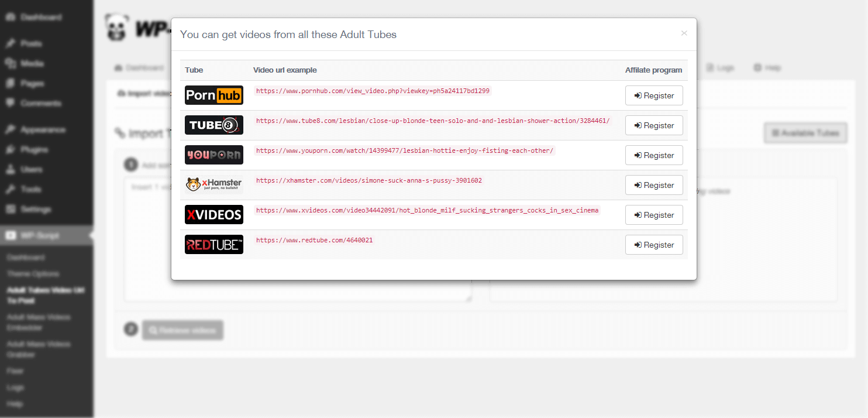Select the xhamster.com example video URL
The height and width of the screenshot is (418, 868).
[369, 180]
